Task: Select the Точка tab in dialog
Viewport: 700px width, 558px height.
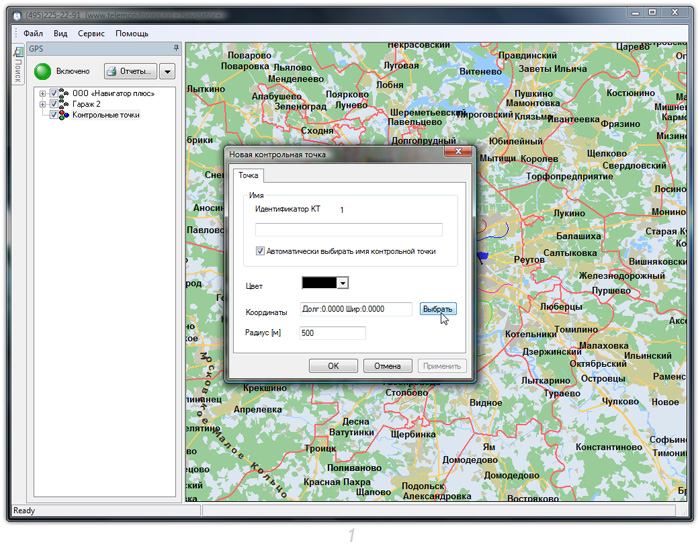Action: coord(247,175)
